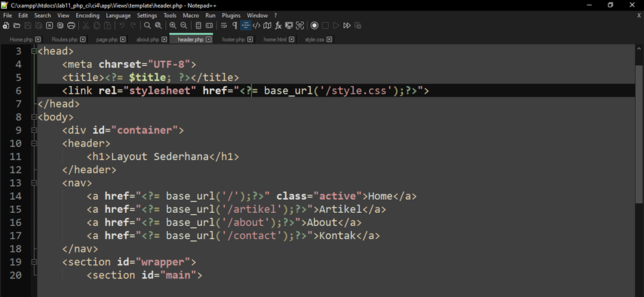Collapse the body fold on line 8

[34, 117]
